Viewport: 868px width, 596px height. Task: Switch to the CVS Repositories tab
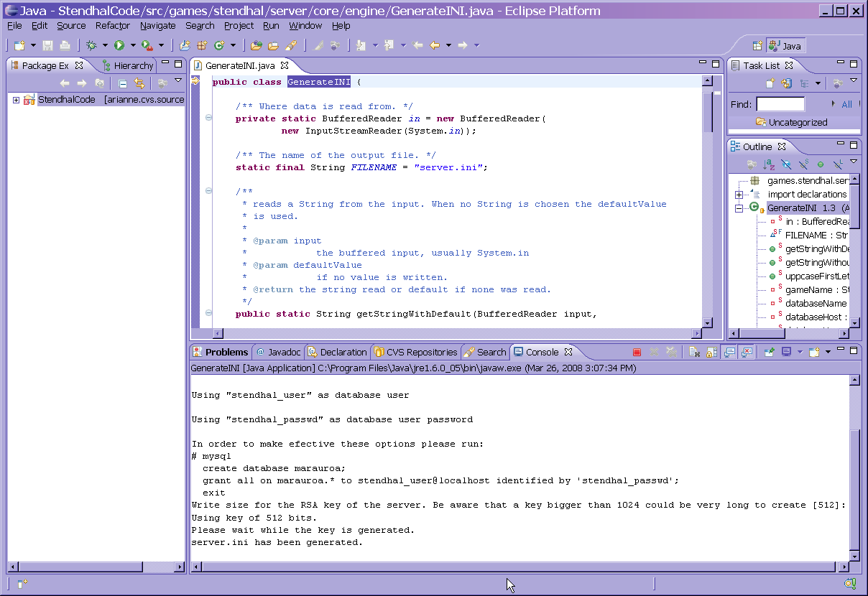click(x=415, y=352)
